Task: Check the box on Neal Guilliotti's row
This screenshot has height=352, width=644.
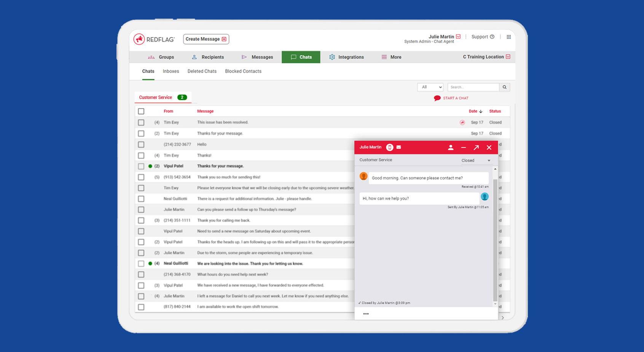Action: pyautogui.click(x=141, y=263)
